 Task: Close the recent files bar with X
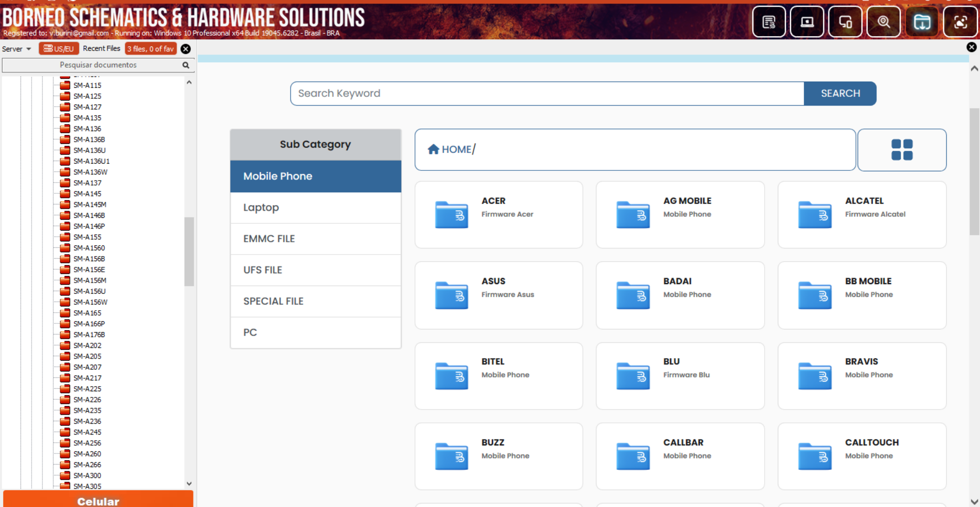(186, 49)
